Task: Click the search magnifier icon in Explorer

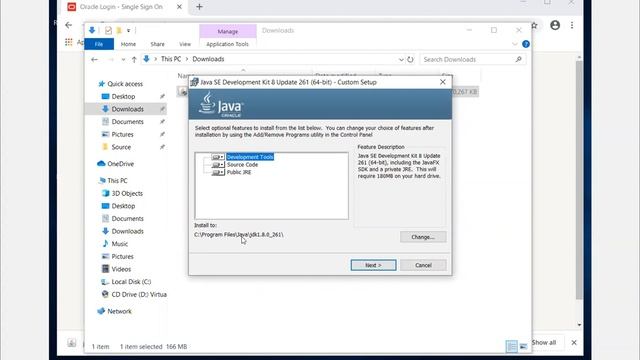Action: point(518,59)
